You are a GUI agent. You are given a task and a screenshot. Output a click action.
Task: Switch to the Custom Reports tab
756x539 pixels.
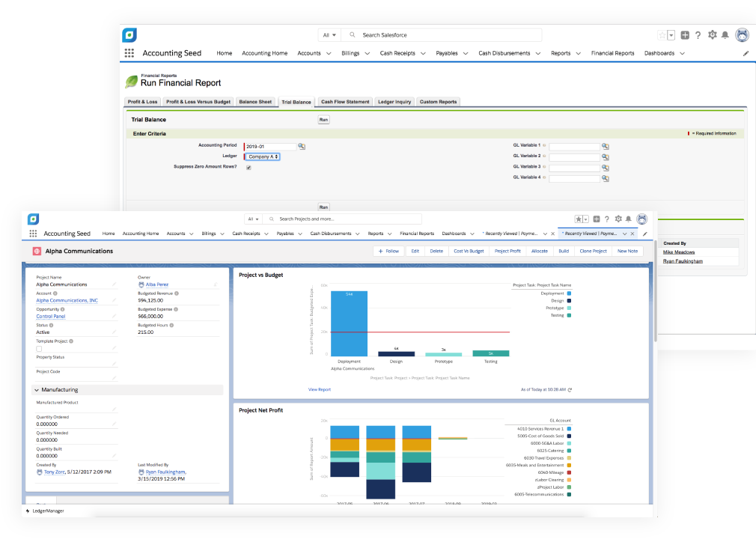point(439,102)
